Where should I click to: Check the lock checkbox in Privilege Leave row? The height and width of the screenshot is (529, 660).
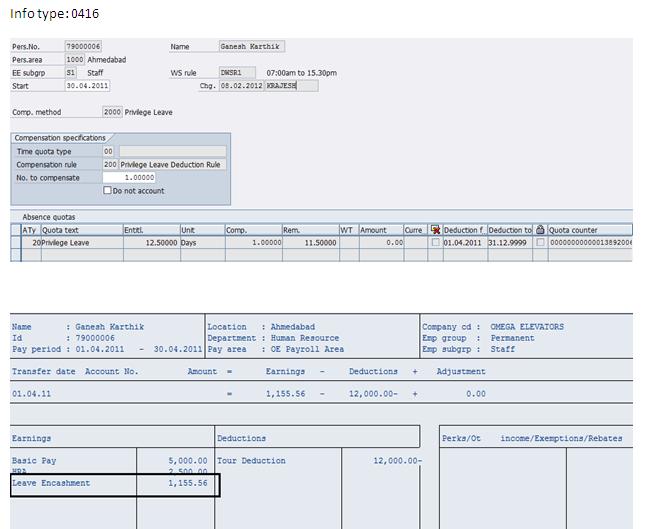540,243
